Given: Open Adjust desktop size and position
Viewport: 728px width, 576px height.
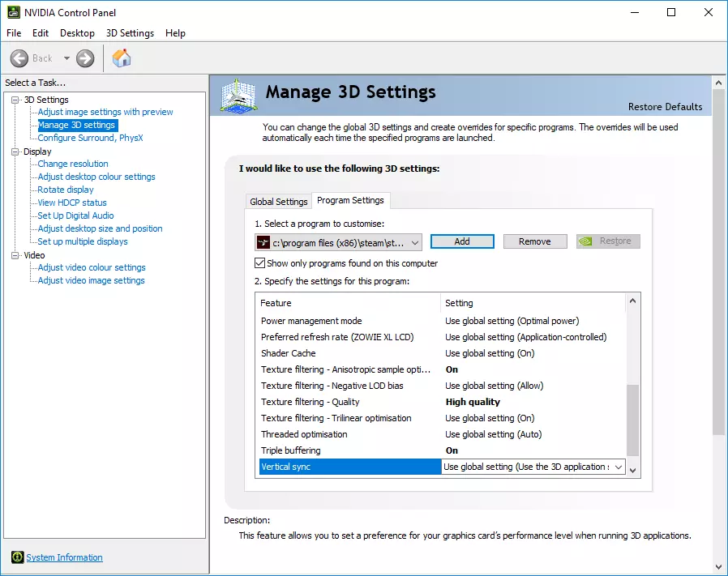Looking at the screenshot, I should (x=101, y=228).
